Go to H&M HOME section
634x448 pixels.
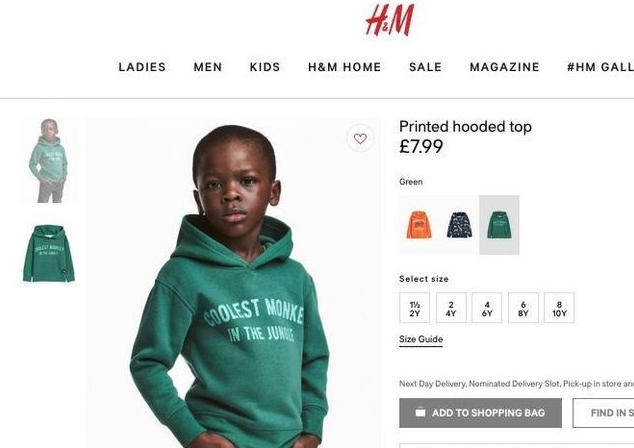[x=345, y=67]
